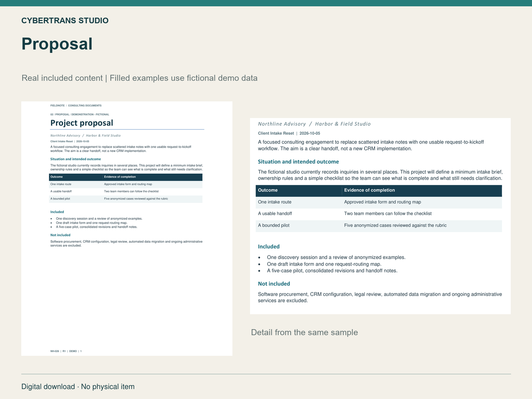Viewport: 532px width, 399px height.
Task: Select 'Client Intake Reset | 2026-10-05' in the enlarged detail
Action: coord(289,133)
